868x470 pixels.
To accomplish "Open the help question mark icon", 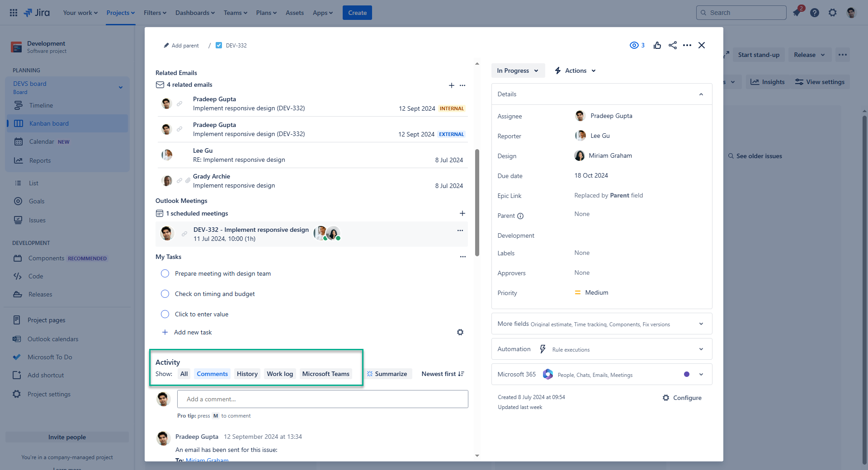I will [815, 13].
